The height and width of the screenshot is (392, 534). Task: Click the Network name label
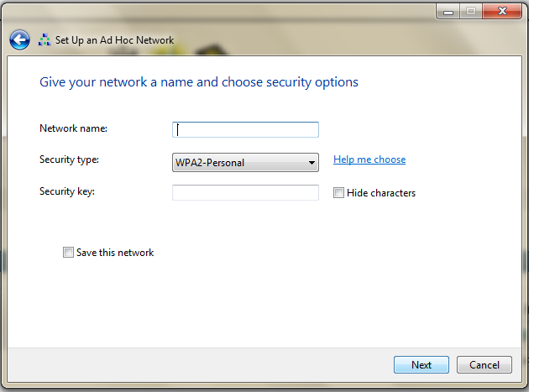(73, 128)
